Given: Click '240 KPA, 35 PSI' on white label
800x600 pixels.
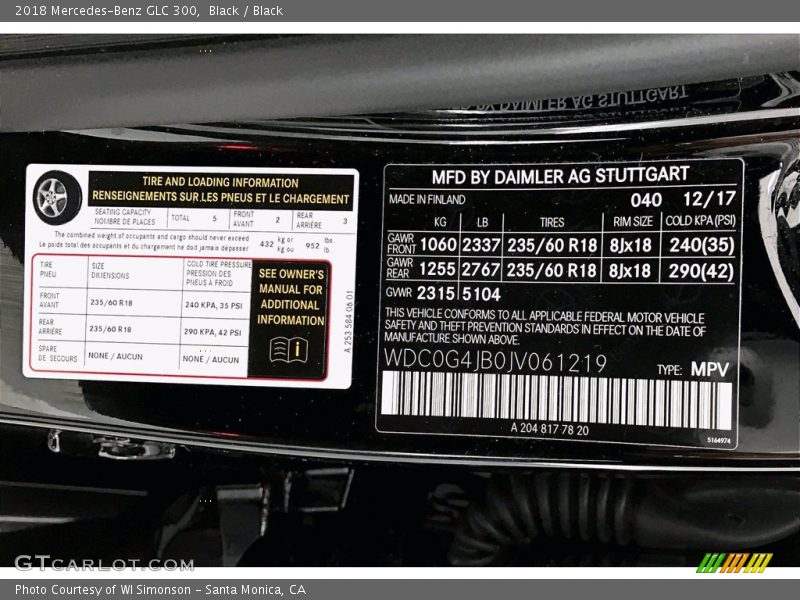Looking at the screenshot, I should 214,305.
